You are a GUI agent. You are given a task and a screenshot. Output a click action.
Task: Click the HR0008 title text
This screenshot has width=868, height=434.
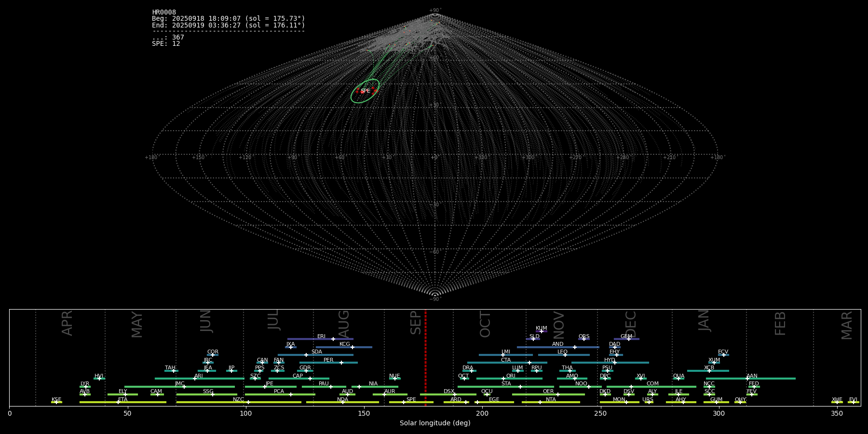[x=164, y=13]
